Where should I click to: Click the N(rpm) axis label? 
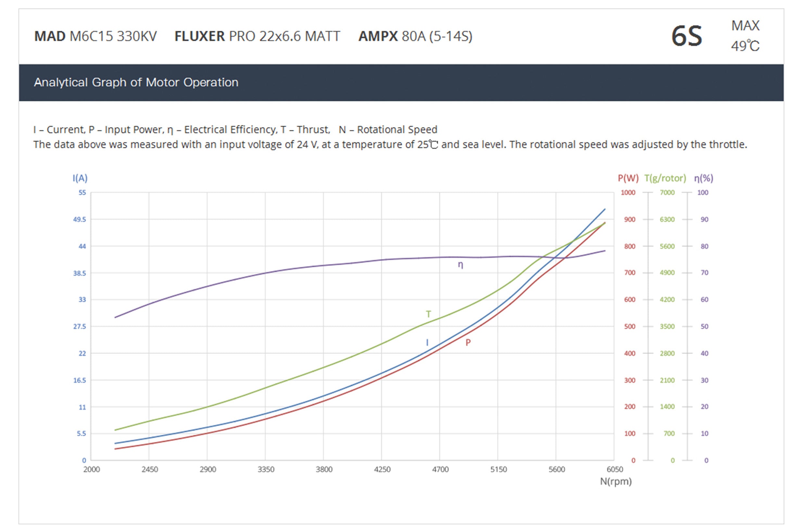615,481
